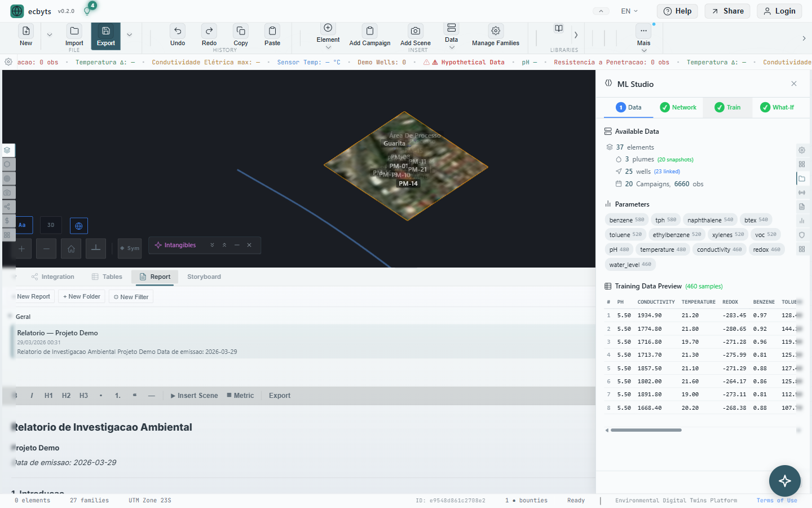Select the hexagon icon in left sidebar

tap(7, 164)
